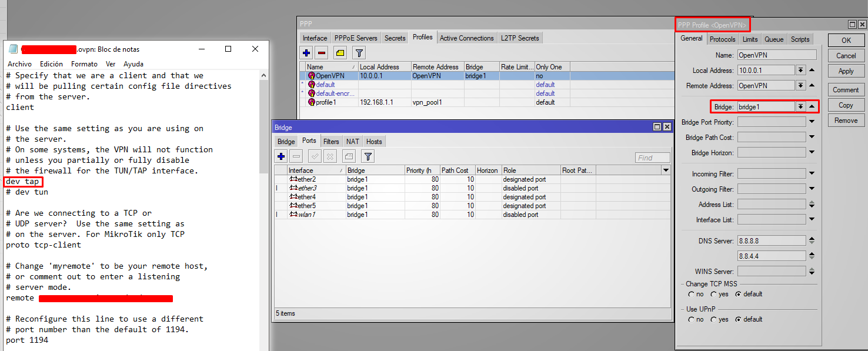
Task: Select 'no' for Use UPnP
Action: 691,319
